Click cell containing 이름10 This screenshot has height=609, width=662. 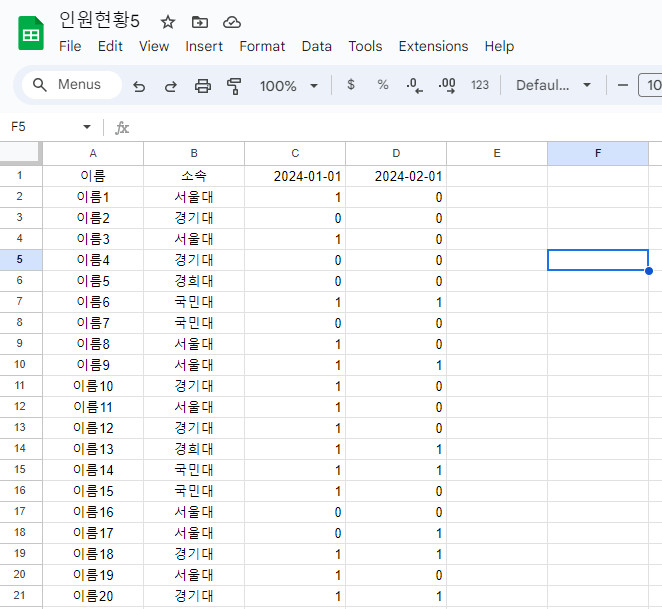coord(93,386)
